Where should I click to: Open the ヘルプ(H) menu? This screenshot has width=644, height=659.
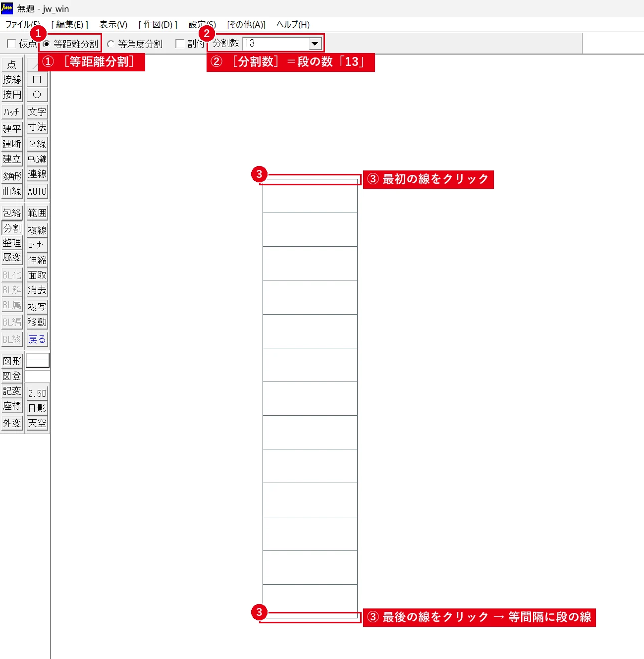coord(293,24)
